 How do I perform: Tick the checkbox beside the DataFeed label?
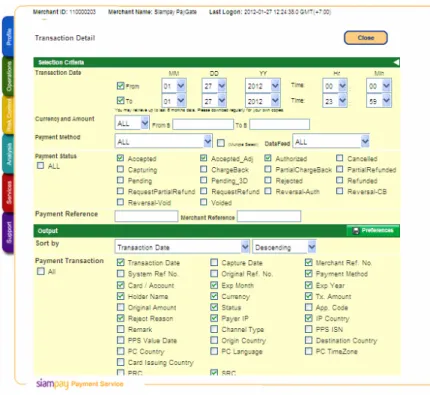tap(221, 143)
